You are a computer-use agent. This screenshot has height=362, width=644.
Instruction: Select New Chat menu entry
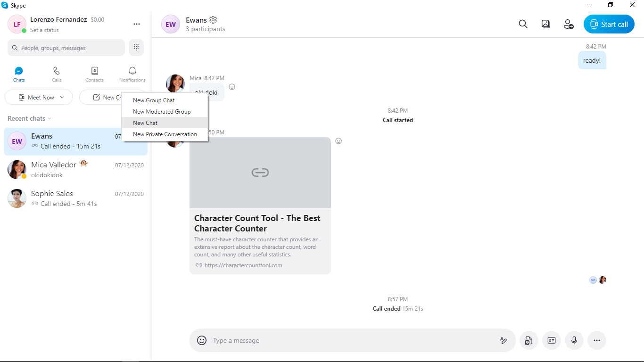[x=165, y=123]
